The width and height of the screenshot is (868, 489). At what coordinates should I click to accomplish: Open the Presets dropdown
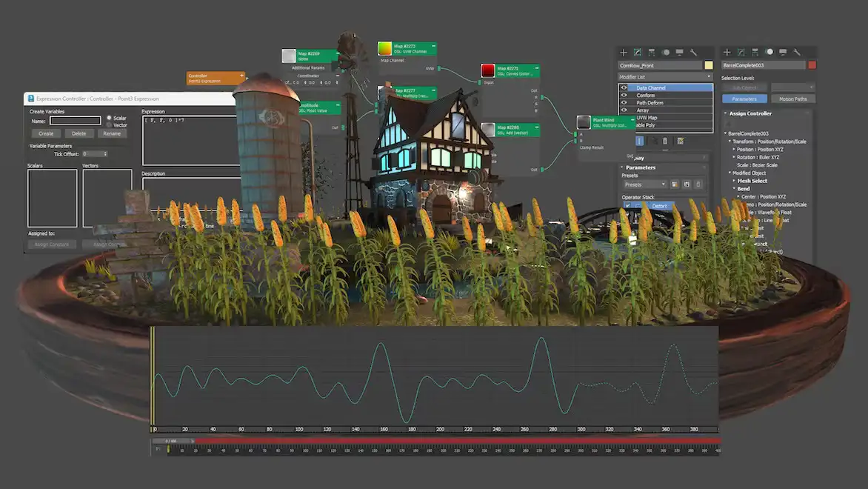[646, 183]
